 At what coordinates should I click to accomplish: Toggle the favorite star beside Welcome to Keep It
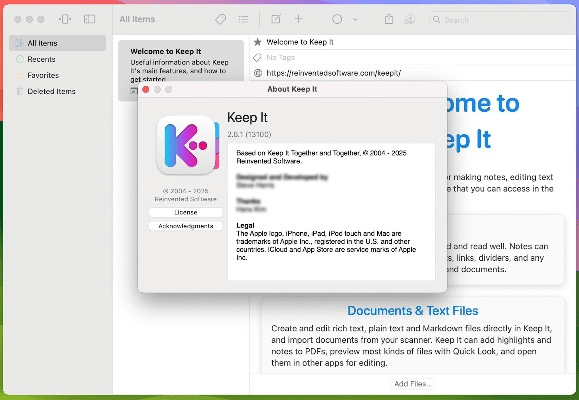click(258, 42)
